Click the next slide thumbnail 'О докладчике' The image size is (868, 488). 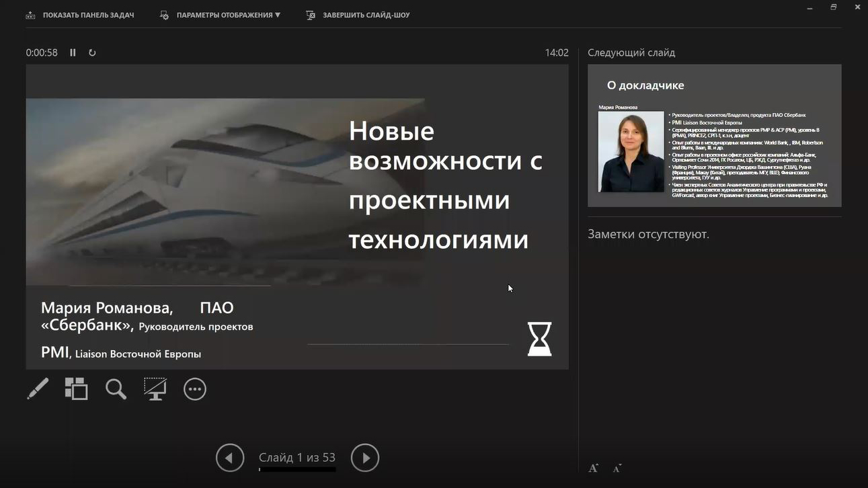(715, 135)
